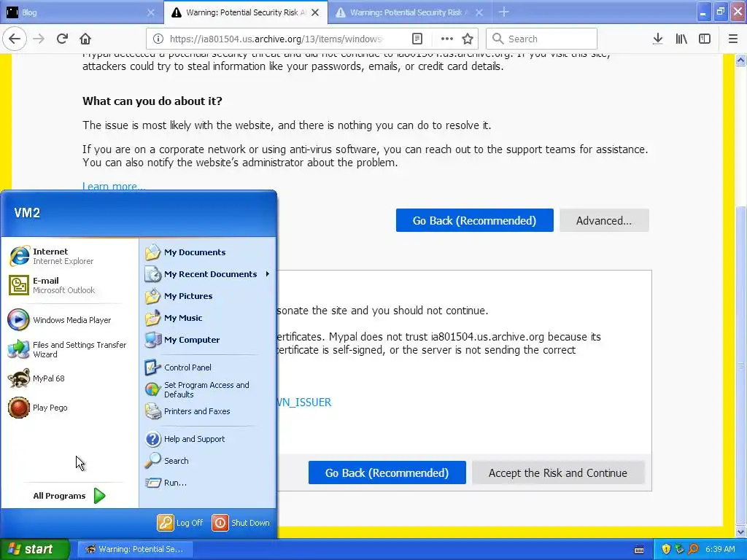Open Microsoft Outlook E-mail entry
Viewport: 747px width, 560px height.
coord(69,285)
